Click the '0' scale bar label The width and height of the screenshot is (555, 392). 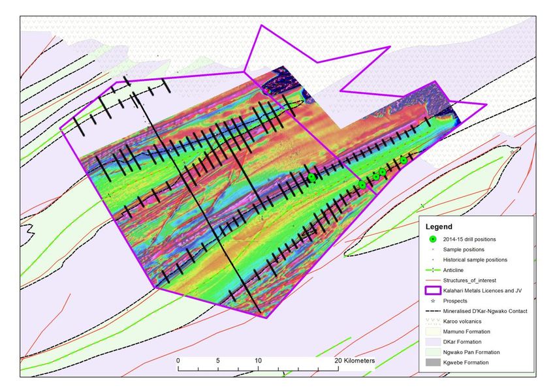pyautogui.click(x=178, y=361)
